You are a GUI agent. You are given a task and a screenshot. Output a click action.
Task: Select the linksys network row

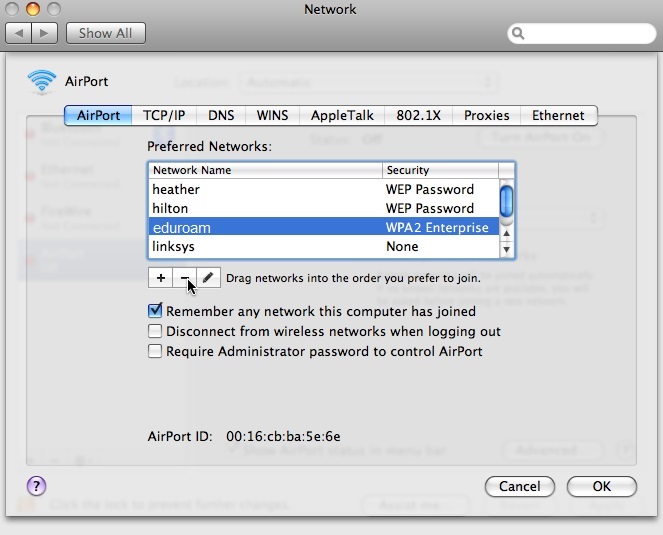[324, 246]
